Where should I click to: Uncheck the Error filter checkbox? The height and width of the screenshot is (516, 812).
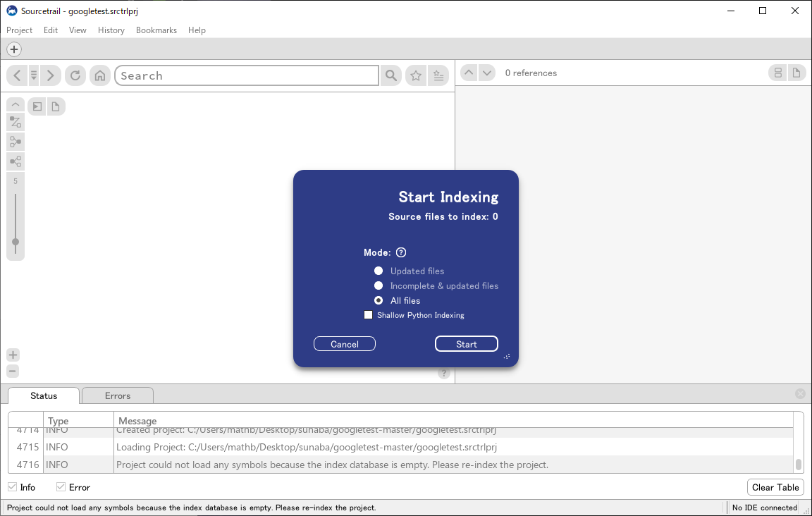click(x=61, y=487)
